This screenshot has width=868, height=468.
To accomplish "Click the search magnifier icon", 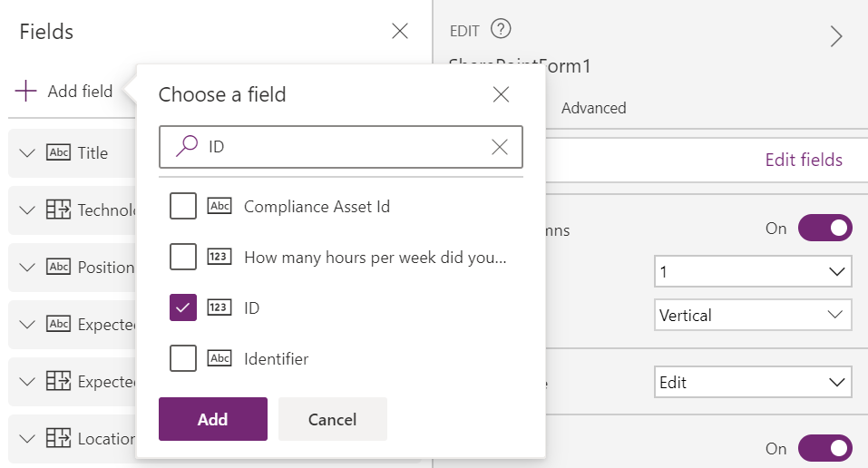I will 187,146.
